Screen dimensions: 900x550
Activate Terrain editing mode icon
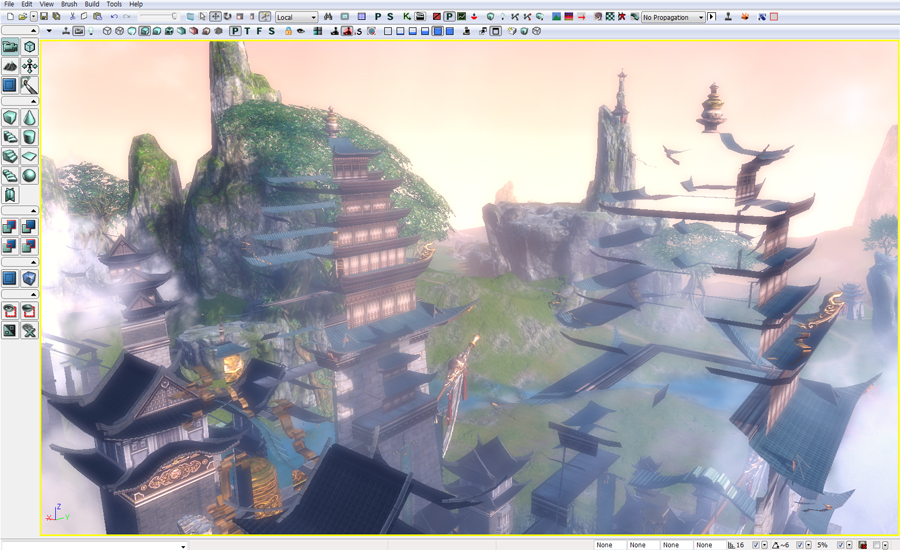tap(10, 66)
